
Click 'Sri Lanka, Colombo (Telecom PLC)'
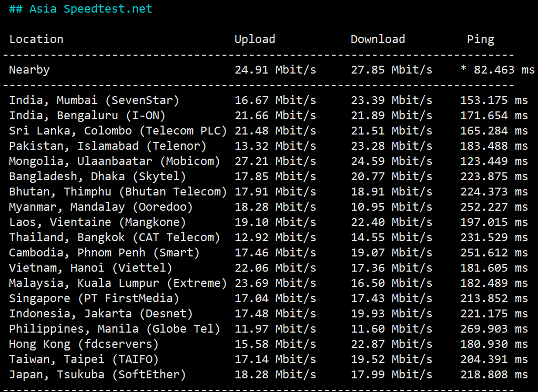point(118,131)
